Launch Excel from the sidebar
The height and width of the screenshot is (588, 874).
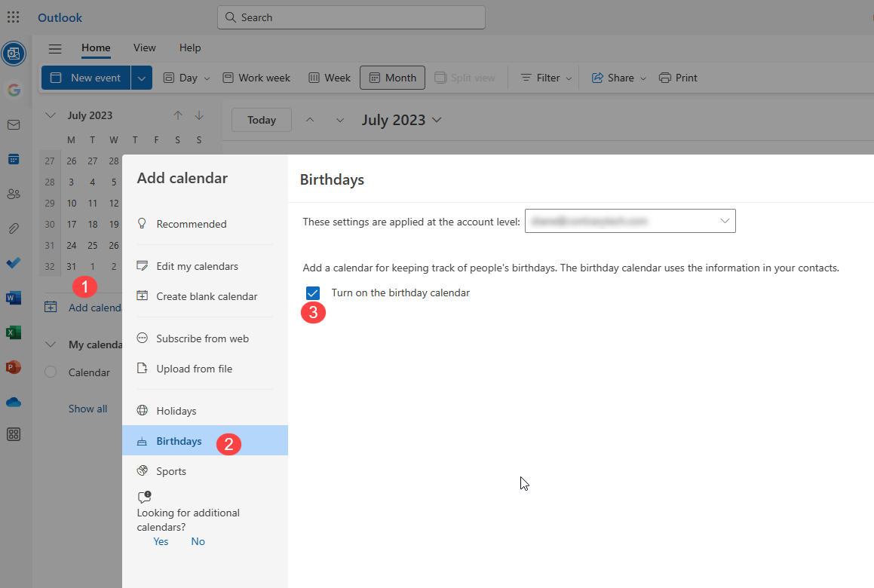(14, 332)
